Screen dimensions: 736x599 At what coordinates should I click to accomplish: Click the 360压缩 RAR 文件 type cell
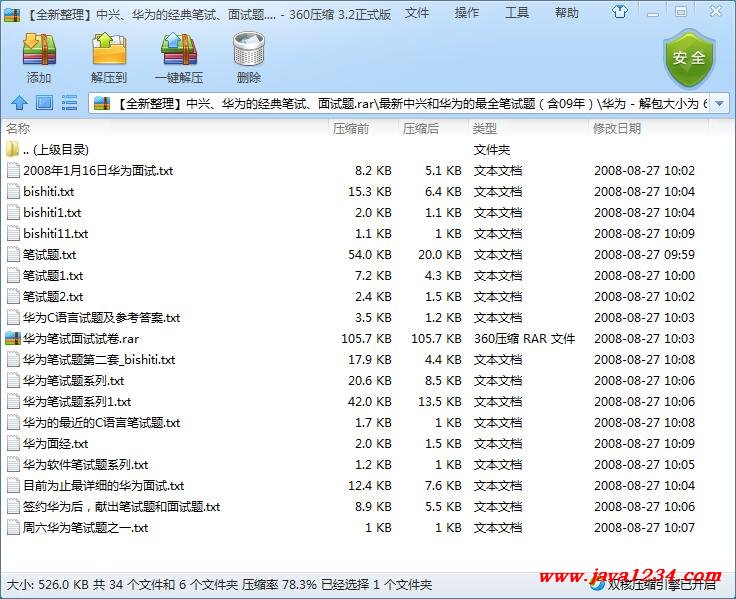click(524, 338)
